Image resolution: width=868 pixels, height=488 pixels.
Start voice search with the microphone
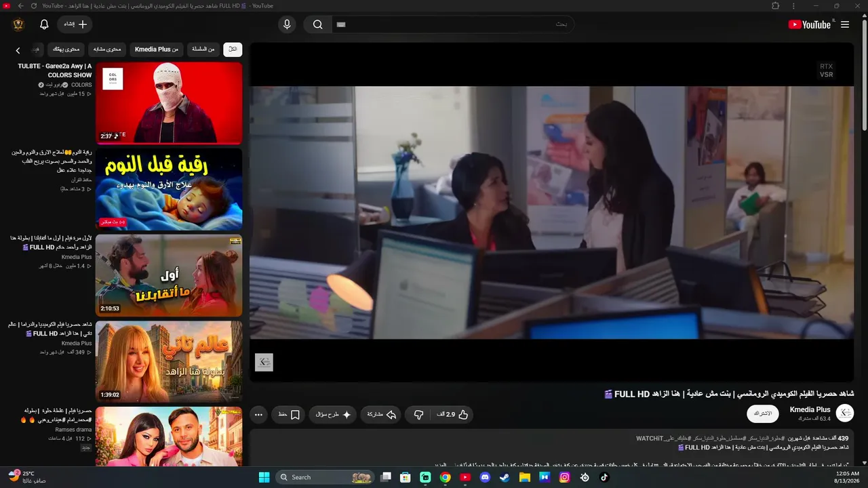[x=287, y=24]
